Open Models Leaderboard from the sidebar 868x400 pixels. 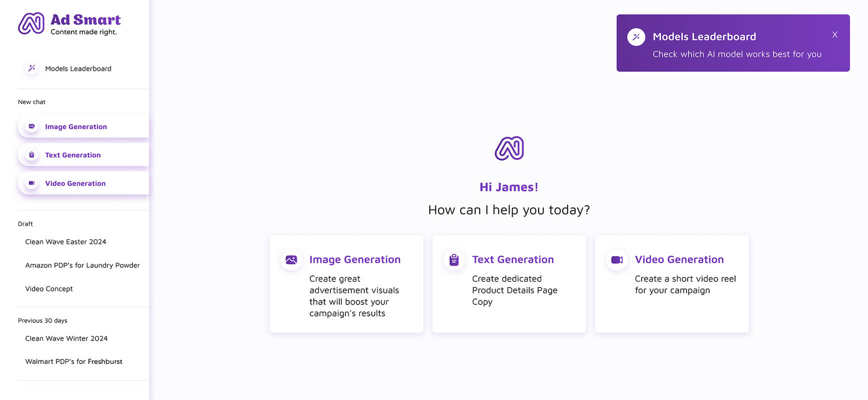point(78,68)
